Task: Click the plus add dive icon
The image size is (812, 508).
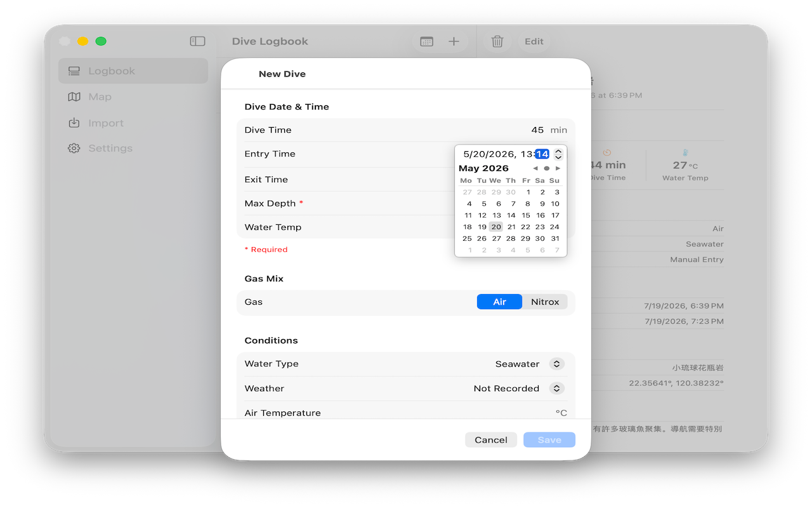Action: (454, 41)
